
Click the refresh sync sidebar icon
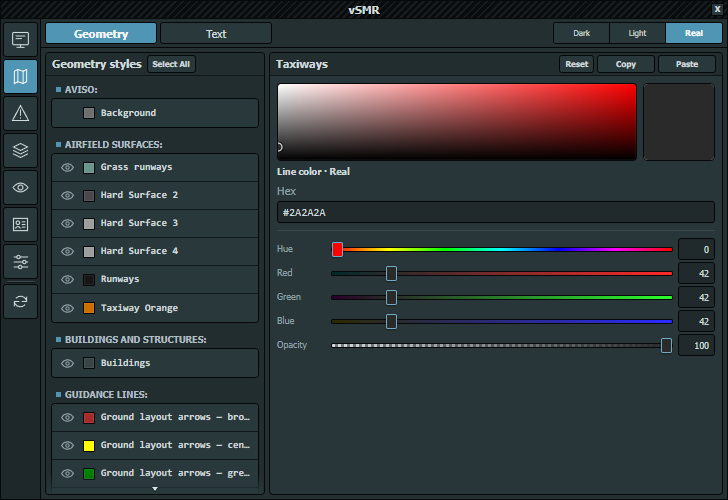20,302
